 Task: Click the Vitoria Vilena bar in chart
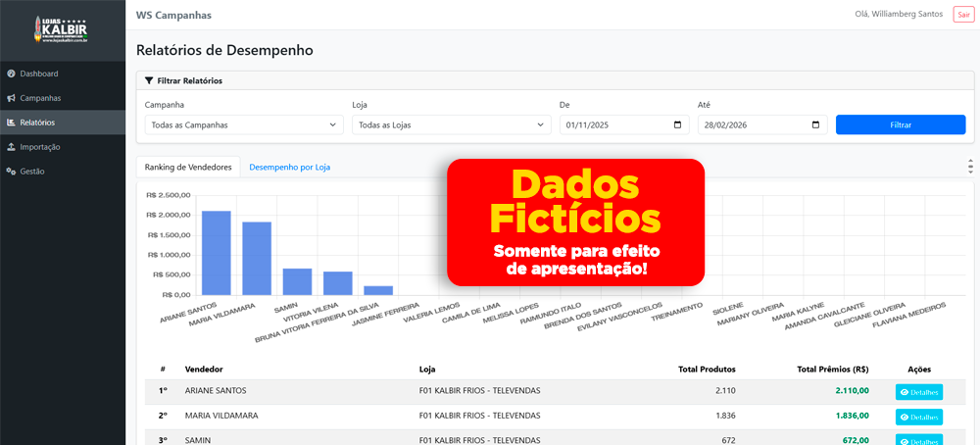(x=337, y=283)
